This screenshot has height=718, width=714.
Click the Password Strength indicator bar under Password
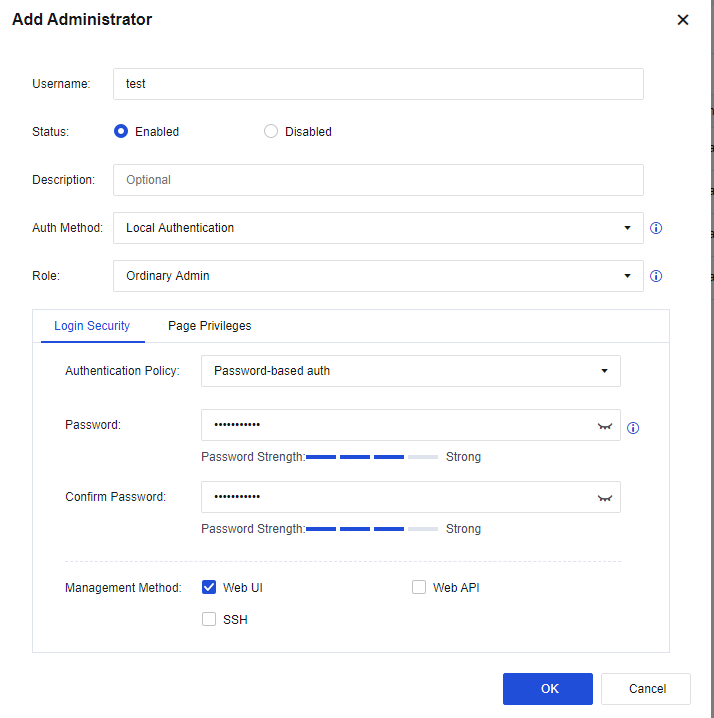371,457
